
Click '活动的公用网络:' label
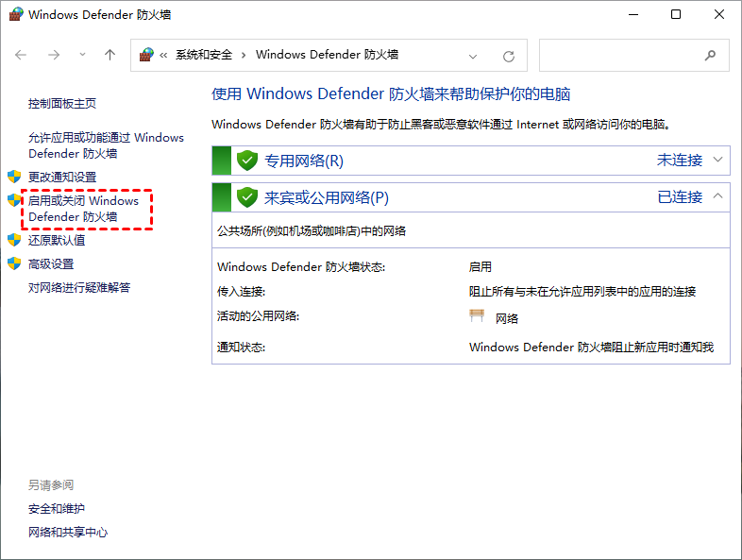[x=258, y=315]
